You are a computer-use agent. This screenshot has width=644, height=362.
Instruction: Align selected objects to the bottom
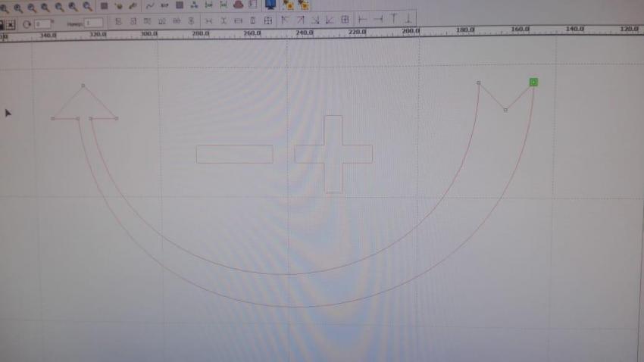pyautogui.click(x=162, y=21)
